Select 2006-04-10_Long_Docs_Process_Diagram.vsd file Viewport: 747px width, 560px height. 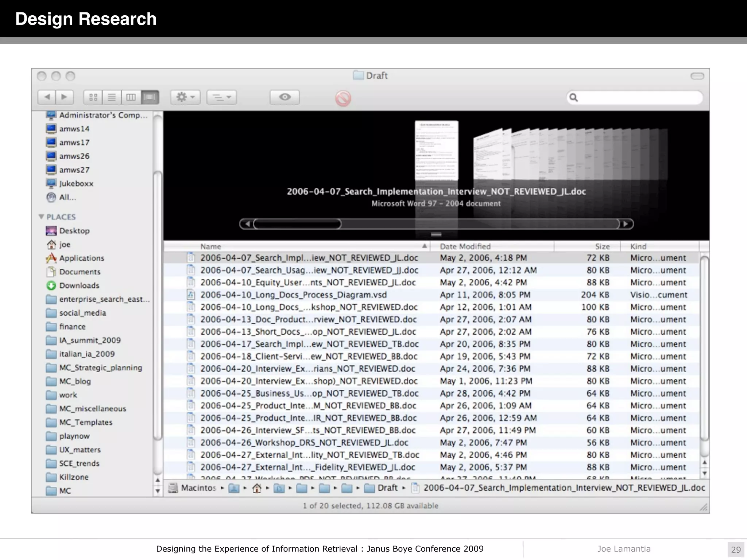point(431,295)
